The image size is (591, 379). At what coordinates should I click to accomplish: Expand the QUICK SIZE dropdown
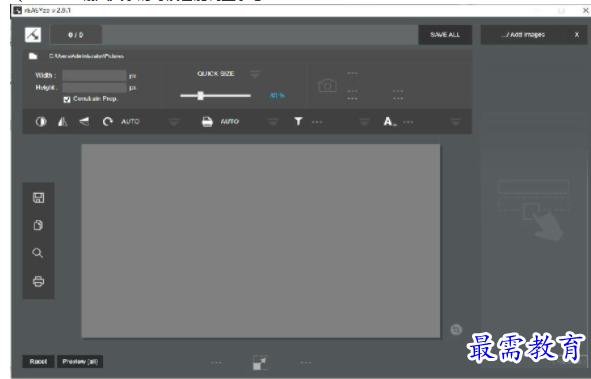(x=255, y=74)
